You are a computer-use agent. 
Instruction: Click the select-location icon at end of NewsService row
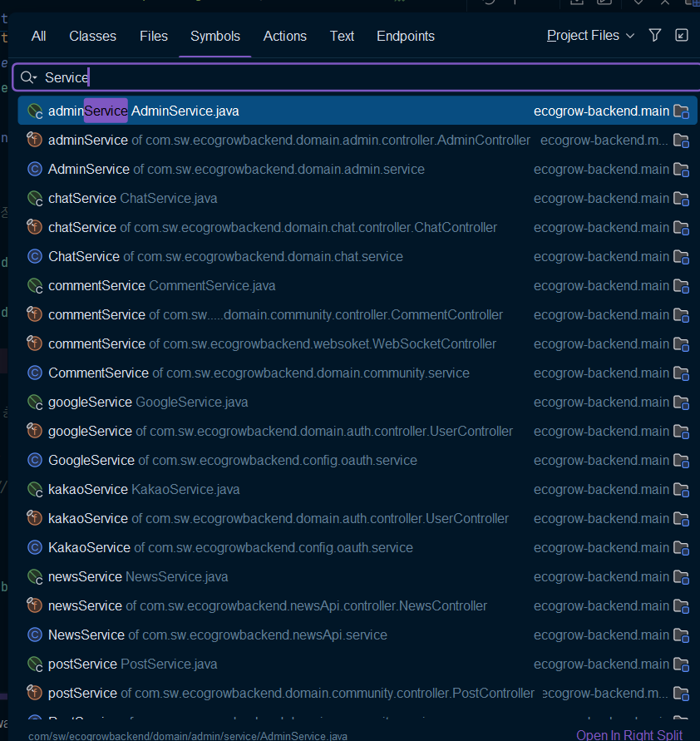[x=682, y=635]
